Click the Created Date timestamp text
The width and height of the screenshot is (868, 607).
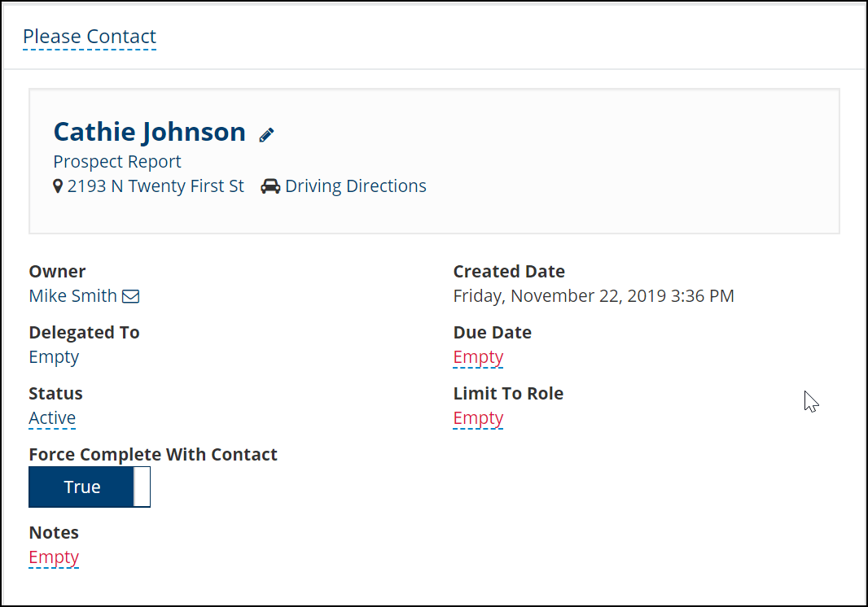(x=594, y=296)
